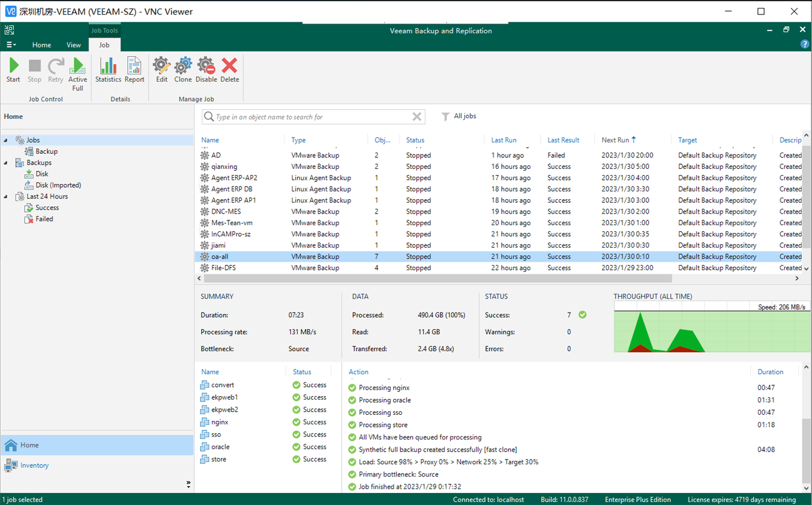This screenshot has height=505, width=812.
Task: Open the main hamburger menu dropdown
Action: click(x=12, y=45)
